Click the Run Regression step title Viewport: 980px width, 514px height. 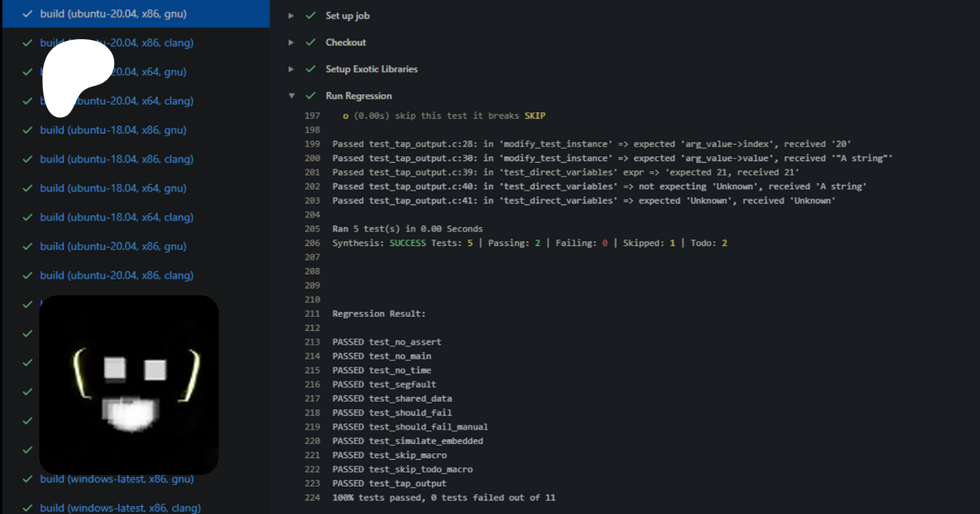pyautogui.click(x=358, y=96)
